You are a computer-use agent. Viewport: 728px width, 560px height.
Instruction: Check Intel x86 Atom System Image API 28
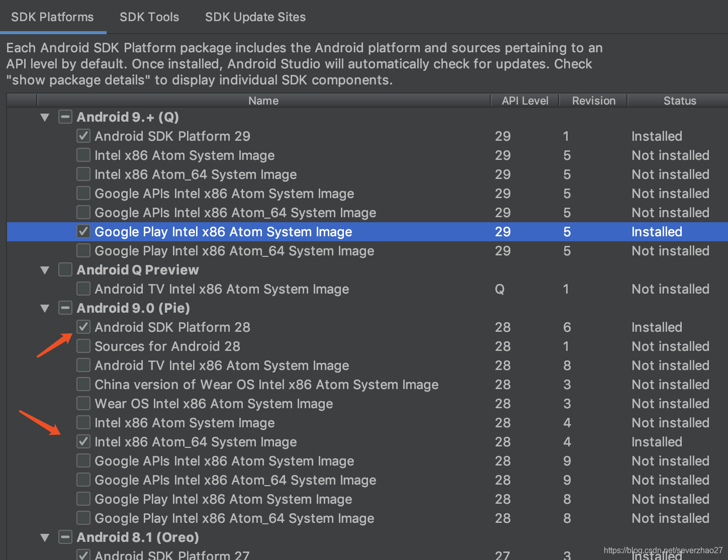83,423
